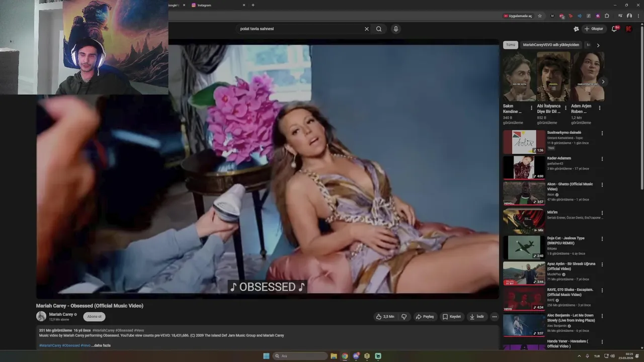Show hidden system tray icons

(579, 356)
